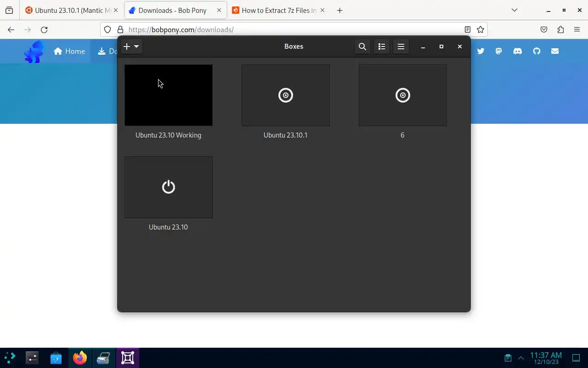Click the Ubuntu 23.10 box label
Screen dimensions: 588x368
click(169, 227)
